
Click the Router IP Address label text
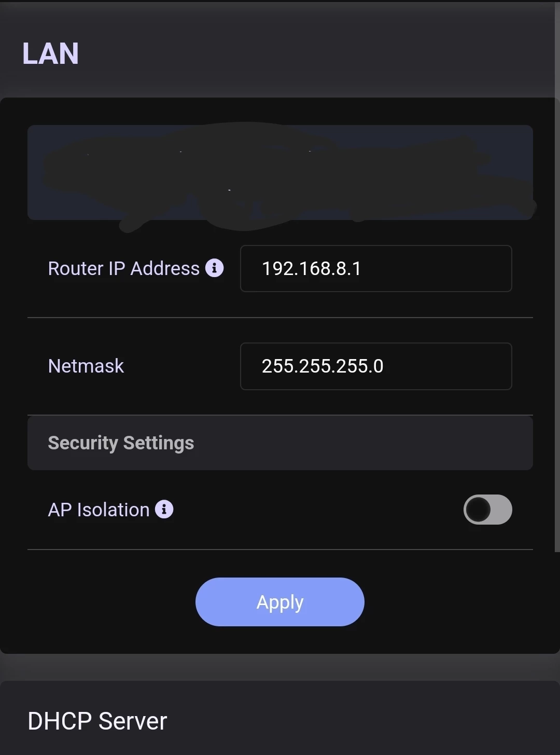pos(123,268)
